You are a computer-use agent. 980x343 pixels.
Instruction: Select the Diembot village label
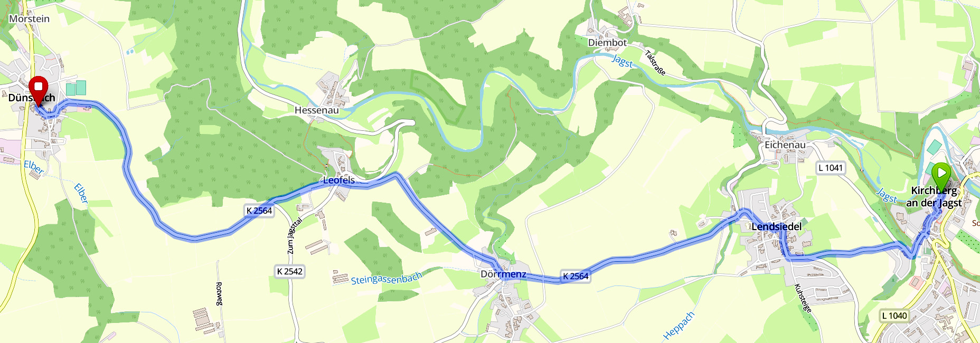coord(607,42)
